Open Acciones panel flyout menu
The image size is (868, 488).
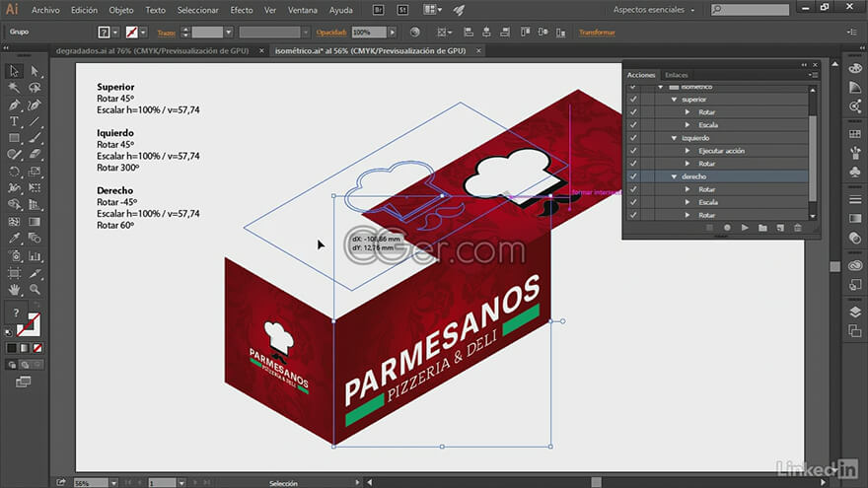coord(813,75)
